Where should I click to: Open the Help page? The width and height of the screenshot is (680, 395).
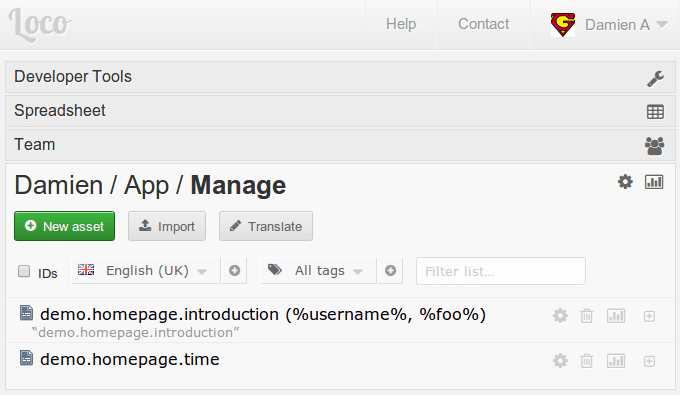pos(401,24)
